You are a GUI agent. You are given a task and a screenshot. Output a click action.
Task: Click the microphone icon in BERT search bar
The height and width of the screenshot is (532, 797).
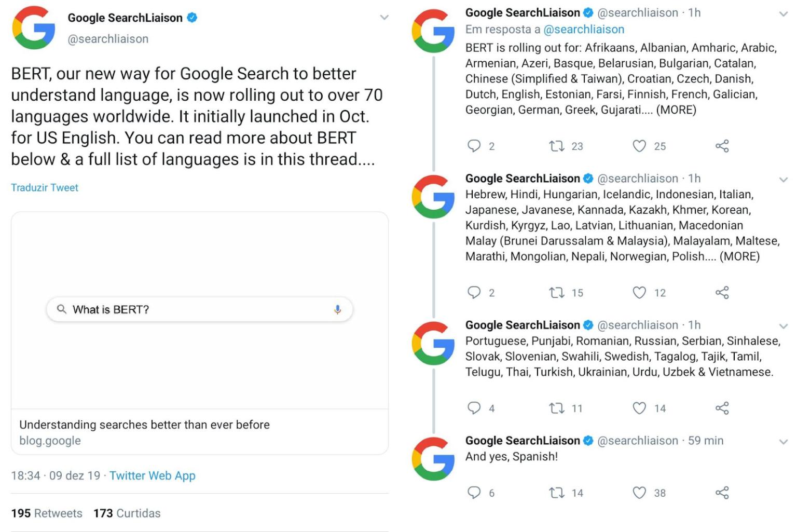(337, 310)
